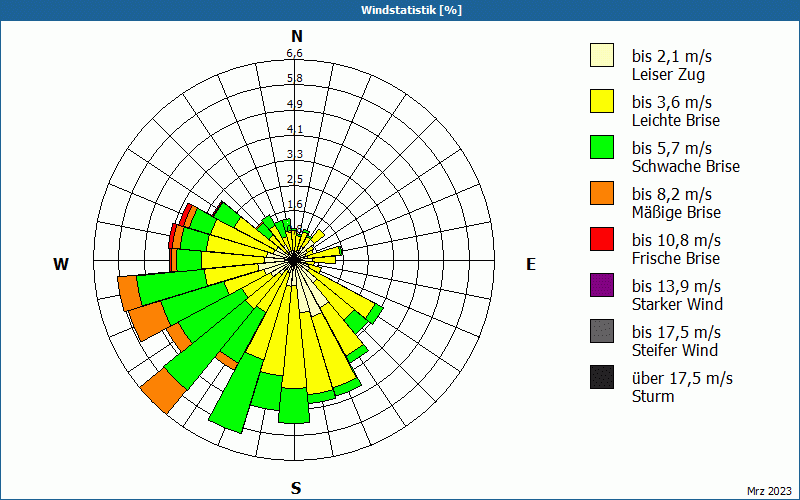
Task: Click the pale yellow 'bis 2,1 m/s' swatch
Action: pyautogui.click(x=602, y=55)
